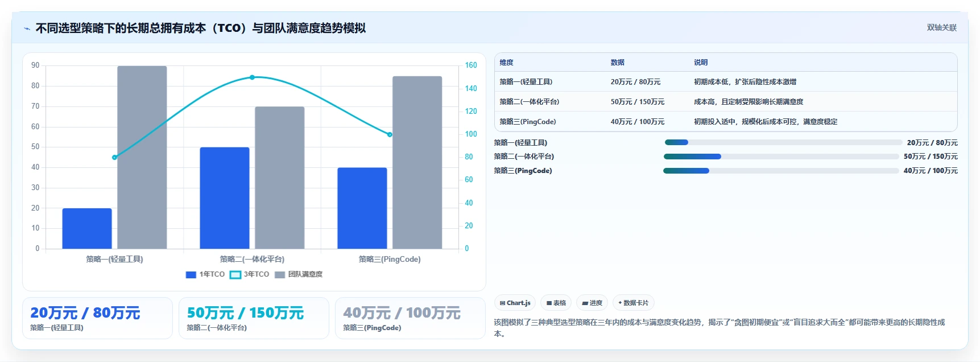
Task: Open the 50万元 / 150万元 stat card
Action: pyautogui.click(x=254, y=318)
